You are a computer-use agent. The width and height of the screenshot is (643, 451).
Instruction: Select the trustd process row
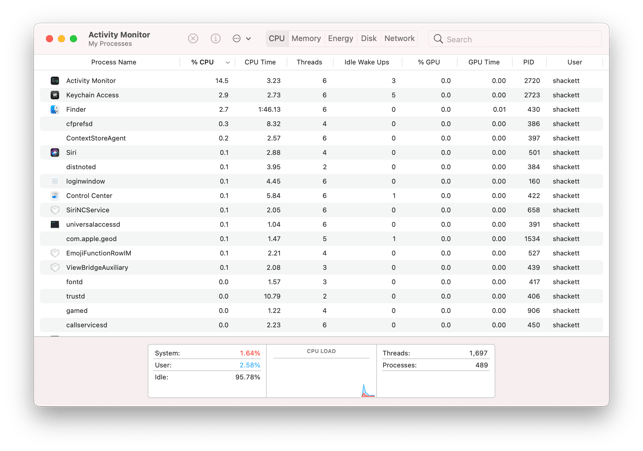click(x=321, y=296)
